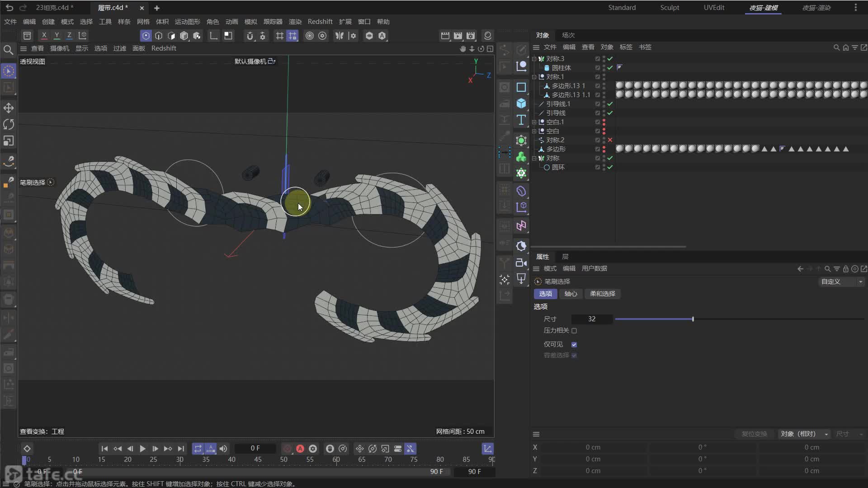
Task: Click the 柔和选择 tab button
Action: (603, 294)
